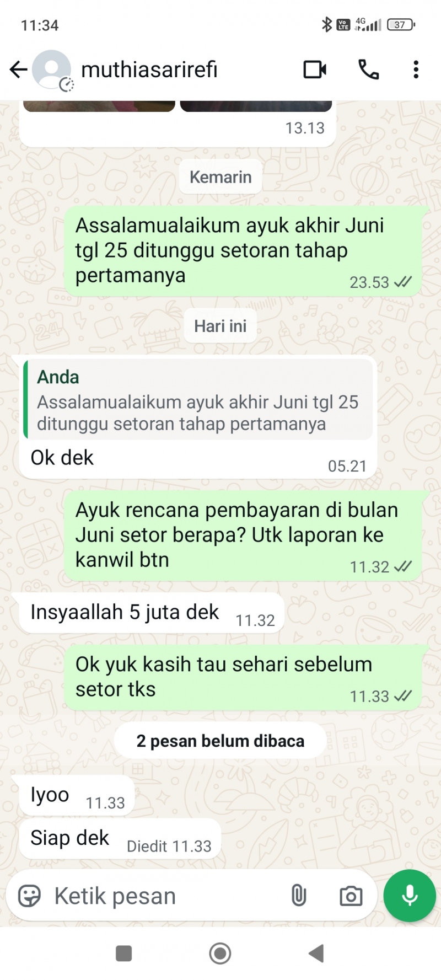Open contact info via muthiasarirefi name
Image resolution: width=441 pixels, height=980 pixels.
coord(149,69)
